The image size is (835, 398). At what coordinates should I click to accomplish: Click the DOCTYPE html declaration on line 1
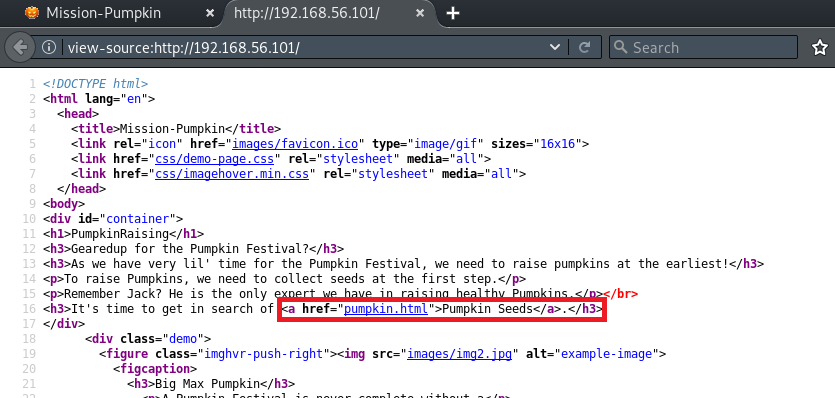point(95,84)
